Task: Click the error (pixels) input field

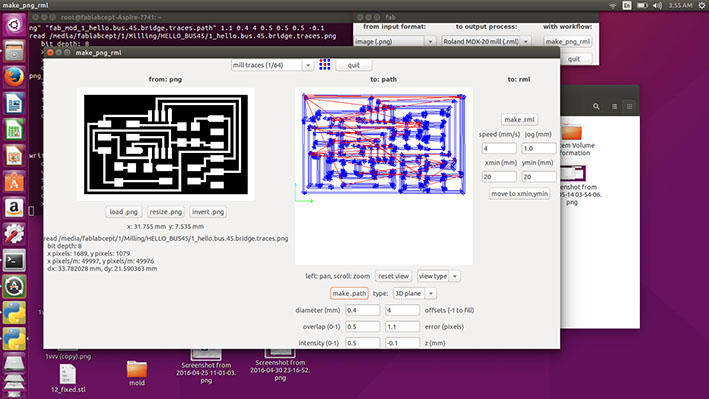Action: click(402, 327)
